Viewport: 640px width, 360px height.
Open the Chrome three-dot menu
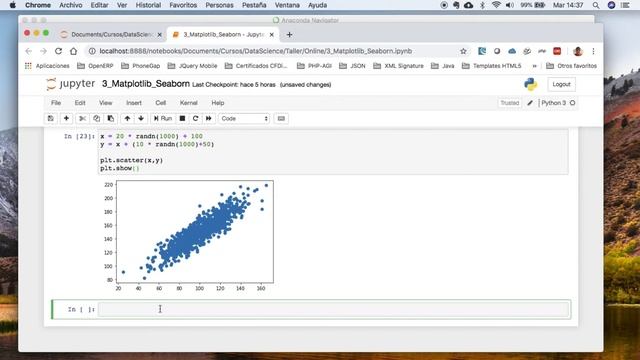pos(593,51)
